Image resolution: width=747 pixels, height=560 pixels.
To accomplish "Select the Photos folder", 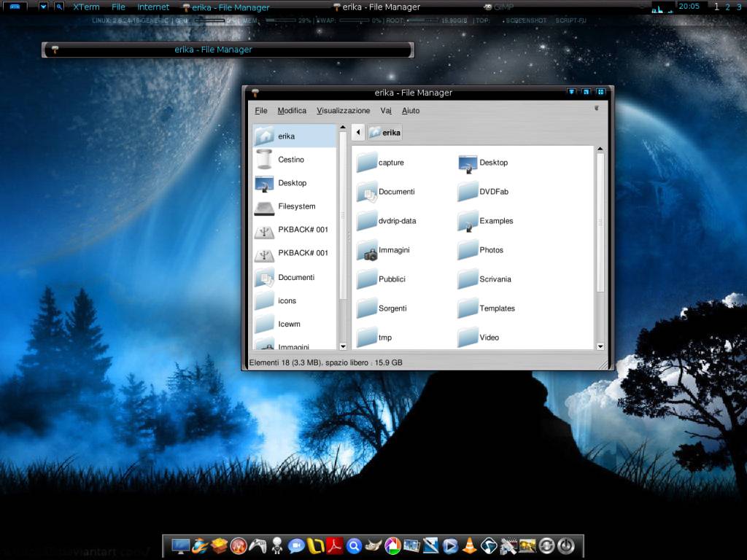I will pos(481,250).
